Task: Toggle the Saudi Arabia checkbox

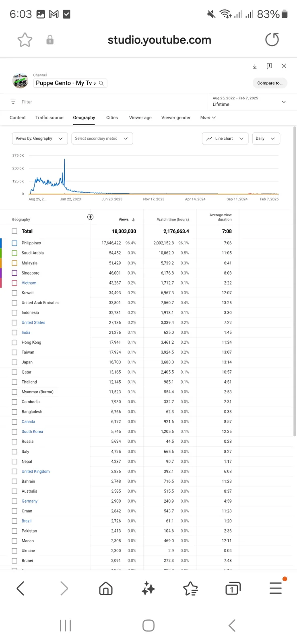Action: (14, 253)
